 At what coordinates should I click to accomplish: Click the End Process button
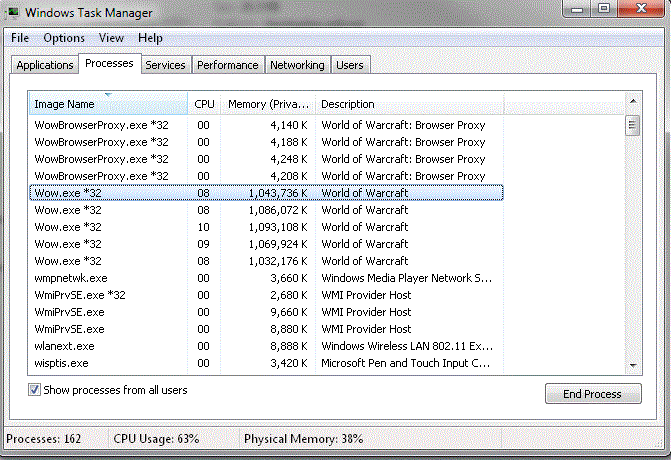(x=593, y=394)
